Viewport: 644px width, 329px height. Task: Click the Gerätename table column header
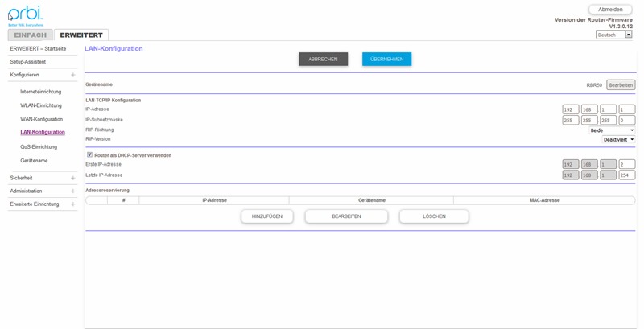click(x=372, y=200)
